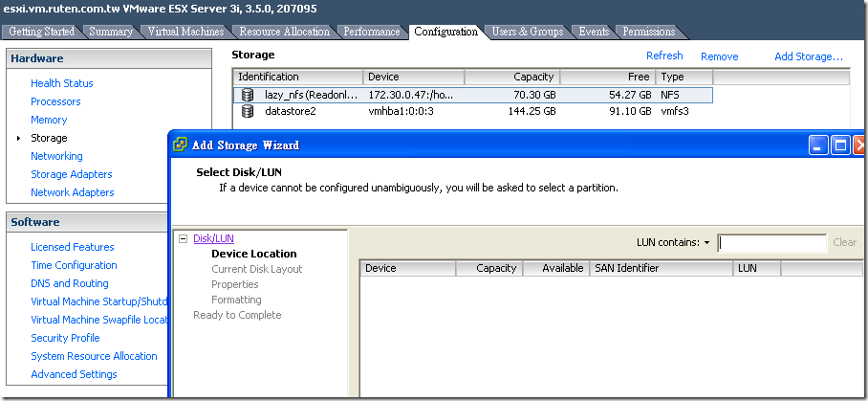Select the Device Location wizard step
The image size is (868, 401).
point(254,254)
